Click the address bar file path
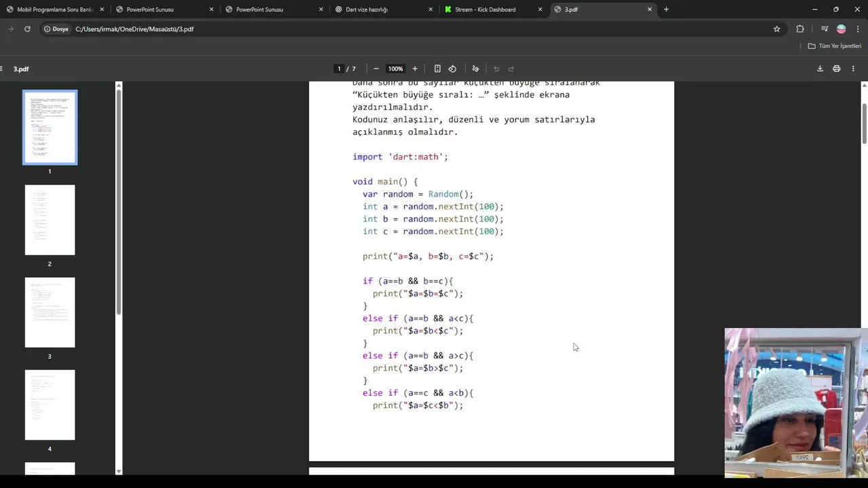 (x=134, y=29)
